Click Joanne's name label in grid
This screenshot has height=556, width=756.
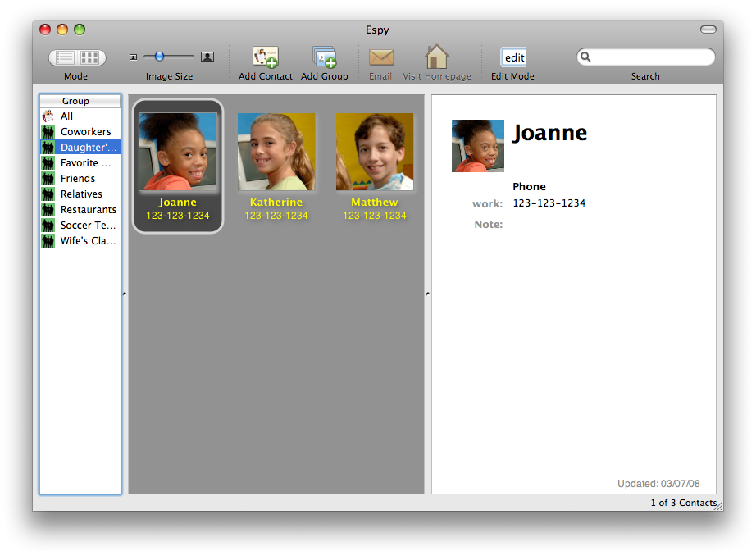tap(178, 202)
